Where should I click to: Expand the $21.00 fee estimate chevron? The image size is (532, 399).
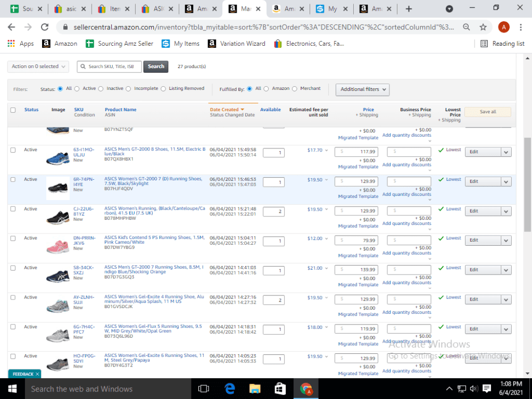tap(327, 268)
